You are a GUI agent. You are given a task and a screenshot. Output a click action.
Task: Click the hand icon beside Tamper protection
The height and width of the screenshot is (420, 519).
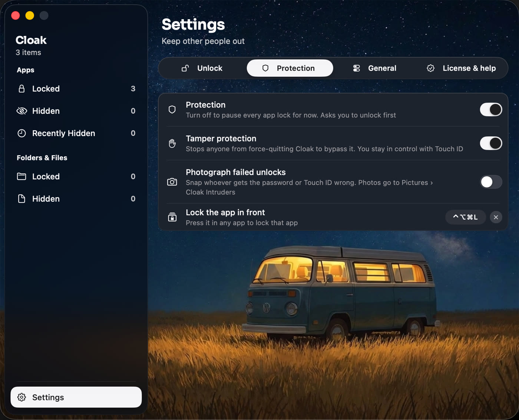(172, 143)
